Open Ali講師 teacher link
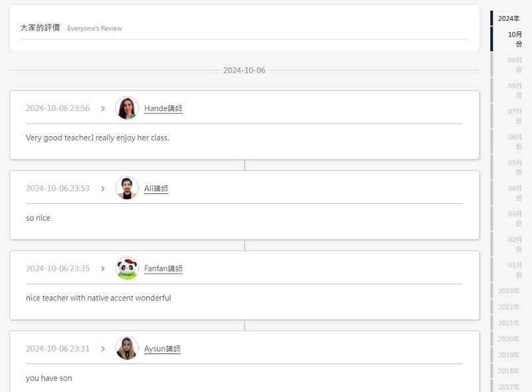Viewport: 532px width, 392px height. (156, 189)
